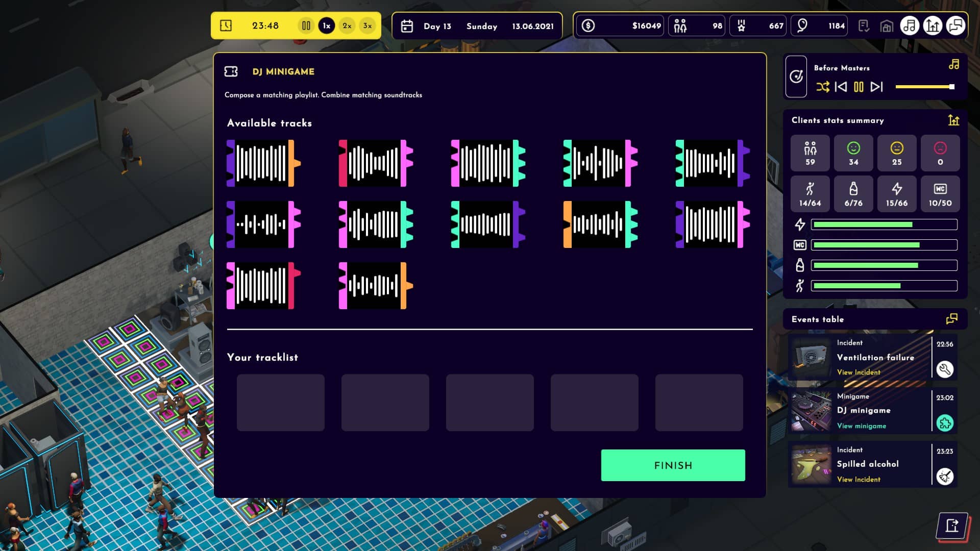Open the DJ minigame event thumbnail
This screenshot has width=980, height=551.
(x=811, y=411)
